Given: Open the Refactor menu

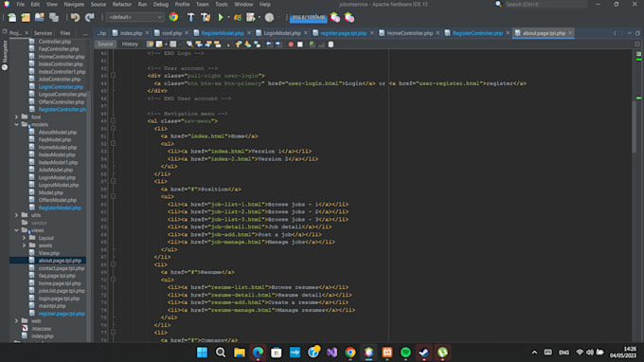Looking at the screenshot, I should 122,4.
